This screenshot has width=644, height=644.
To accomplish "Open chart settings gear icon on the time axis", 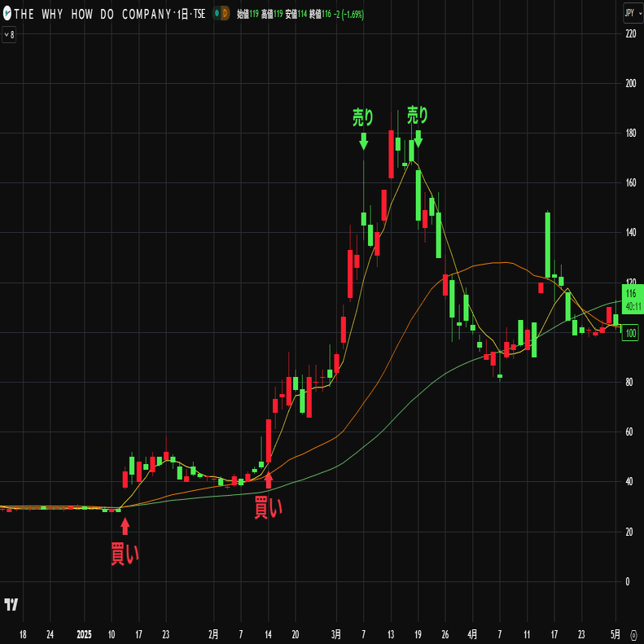I will click(x=633, y=634).
